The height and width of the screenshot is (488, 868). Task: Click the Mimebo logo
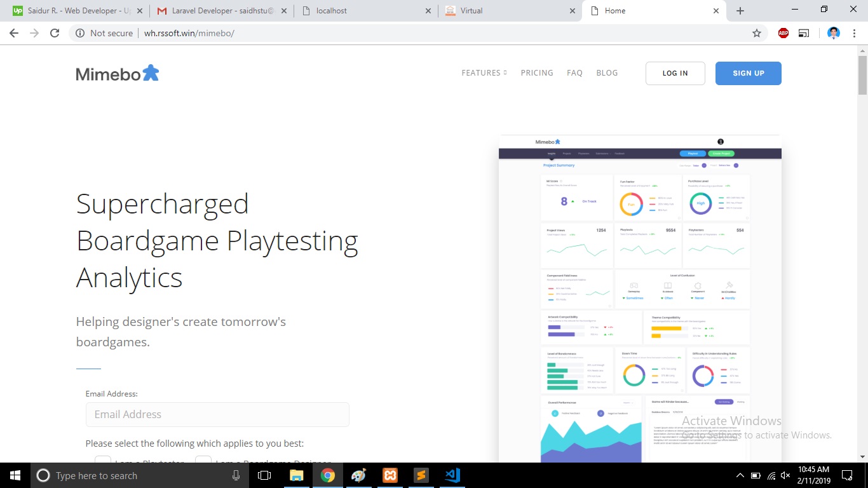(118, 73)
